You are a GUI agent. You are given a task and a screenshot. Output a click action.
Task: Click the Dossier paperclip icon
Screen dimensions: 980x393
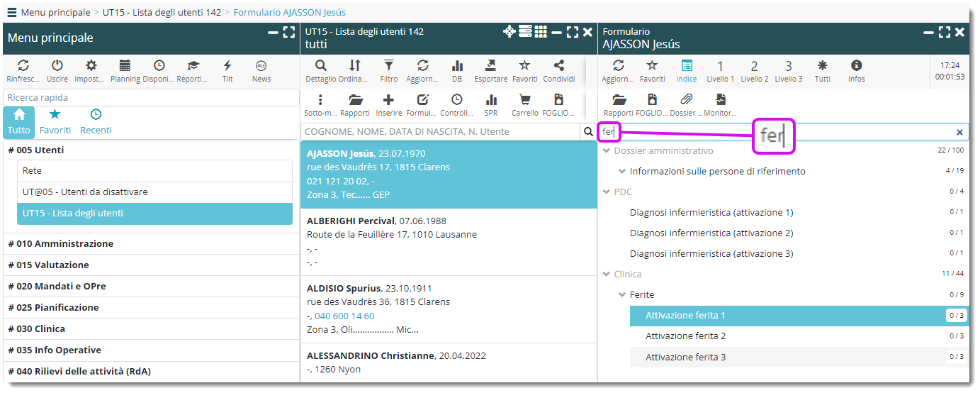687,100
